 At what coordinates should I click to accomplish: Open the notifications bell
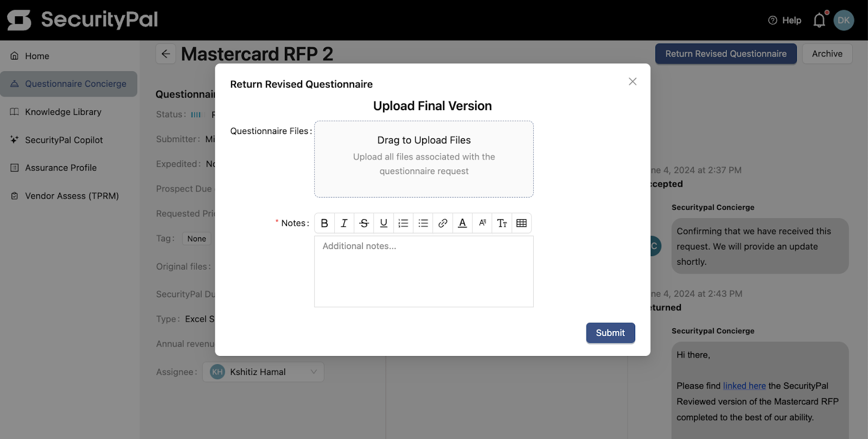pyautogui.click(x=819, y=20)
